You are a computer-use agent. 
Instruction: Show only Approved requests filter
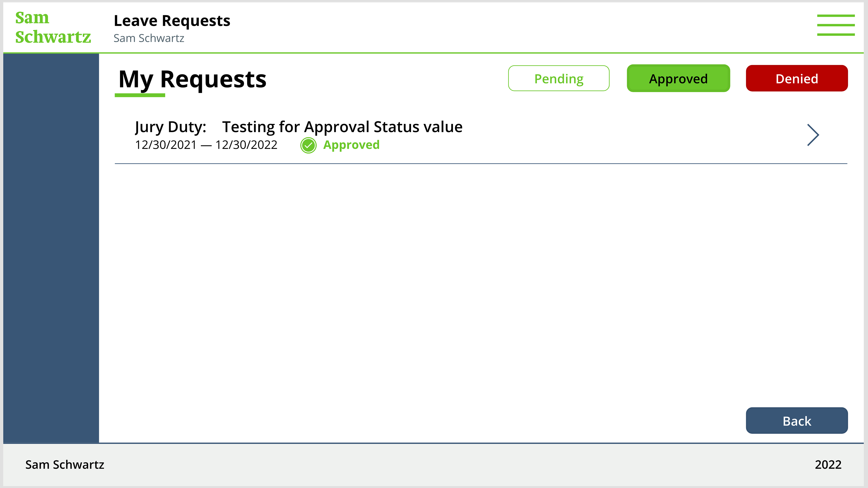coord(678,79)
